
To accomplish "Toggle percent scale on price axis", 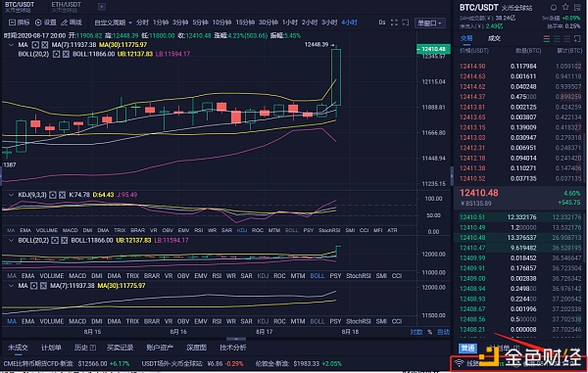I will pyautogui.click(x=430, y=332).
